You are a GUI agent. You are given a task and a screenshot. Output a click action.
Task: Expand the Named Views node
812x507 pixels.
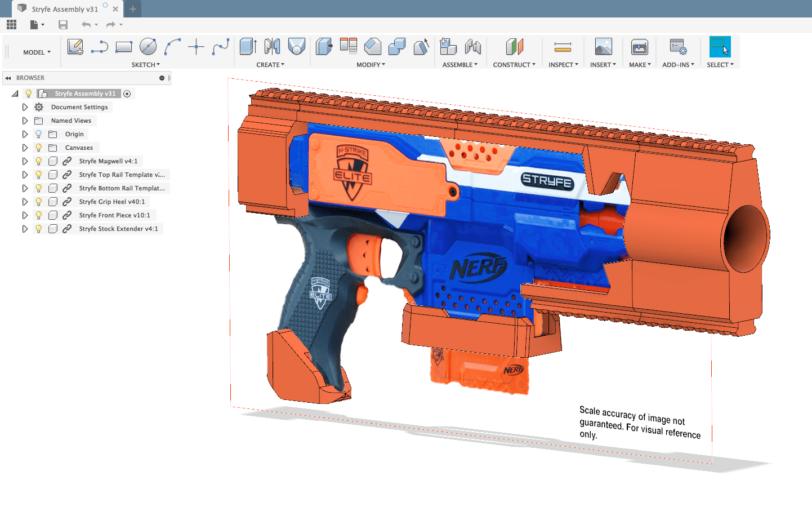click(25, 121)
